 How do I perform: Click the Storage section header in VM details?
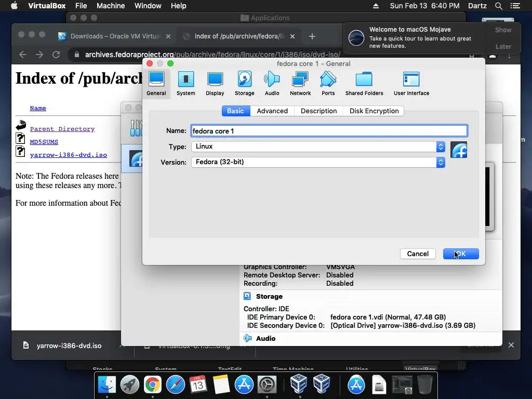(x=269, y=296)
